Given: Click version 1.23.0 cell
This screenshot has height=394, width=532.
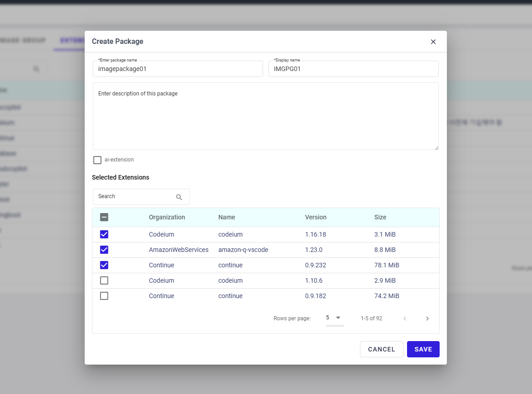Looking at the screenshot, I should point(313,250).
